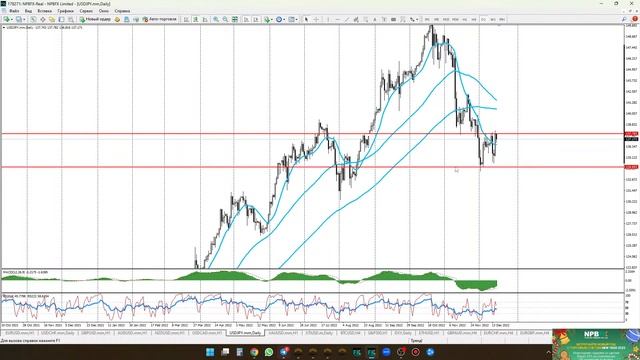This screenshot has height=360, width=640.
Task: Open the Windows Start button
Action: click(210, 352)
